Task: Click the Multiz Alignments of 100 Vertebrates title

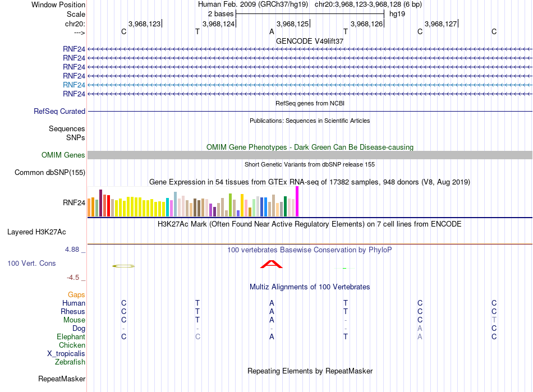Action: tap(310, 287)
